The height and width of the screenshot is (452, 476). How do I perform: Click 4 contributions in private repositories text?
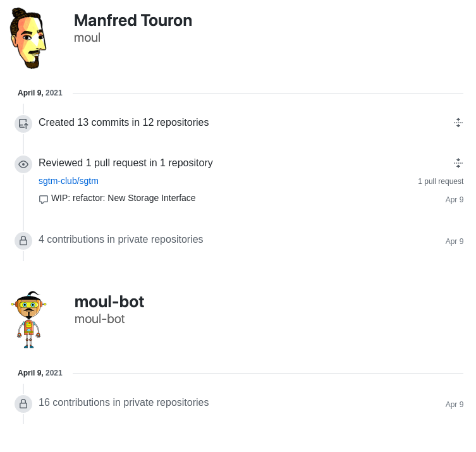pos(121,239)
